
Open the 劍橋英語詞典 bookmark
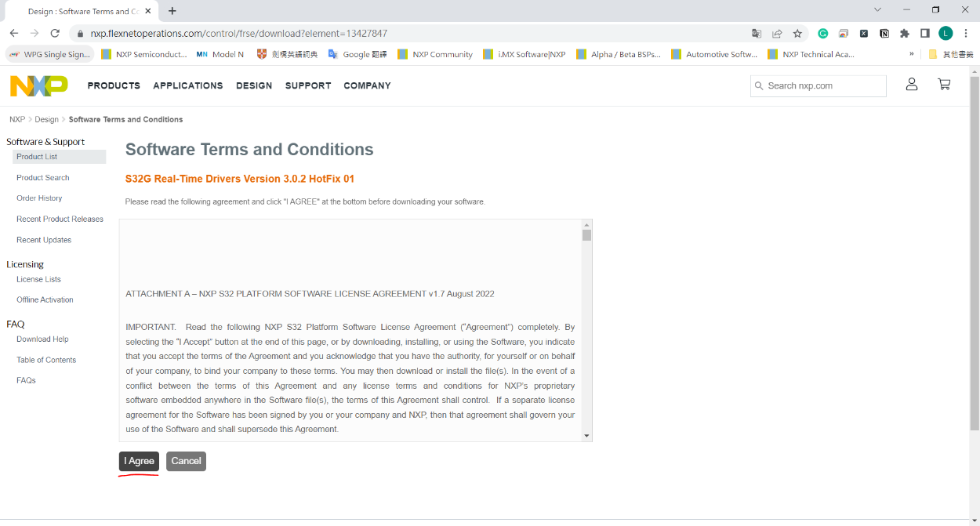pos(287,54)
